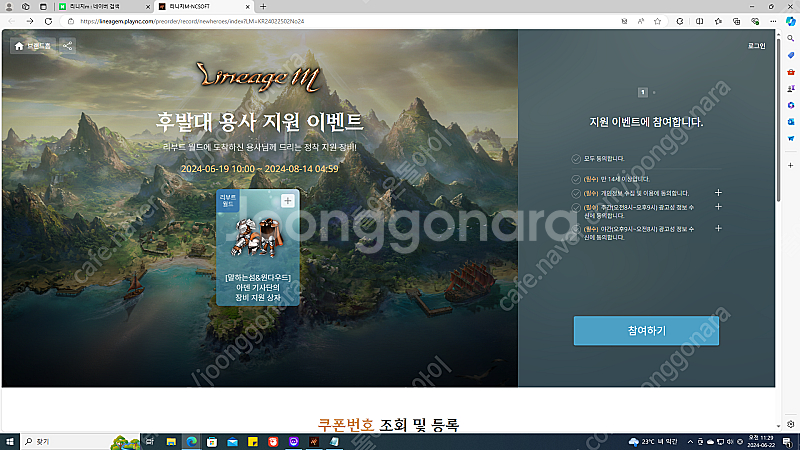Open a new browser tab
Viewport: 800px width, 450px height.
(263, 7)
